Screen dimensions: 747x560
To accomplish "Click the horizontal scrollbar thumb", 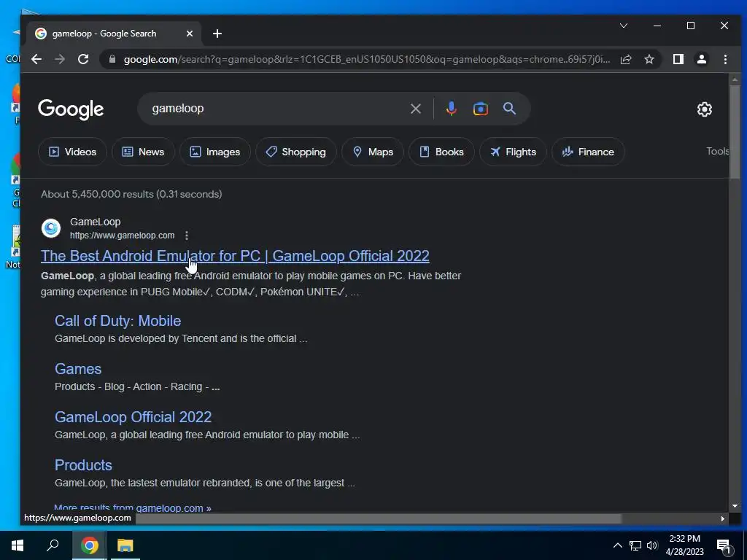I will (x=379, y=518).
